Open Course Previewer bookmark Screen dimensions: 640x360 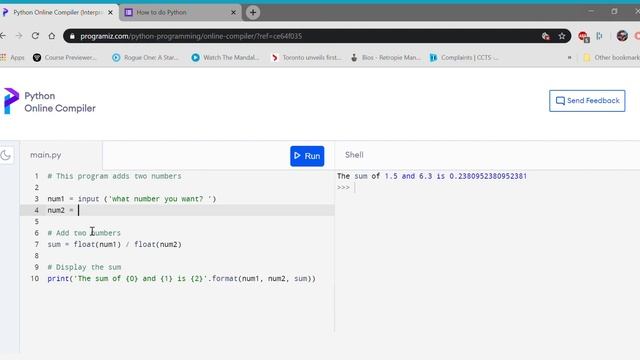pos(65,58)
